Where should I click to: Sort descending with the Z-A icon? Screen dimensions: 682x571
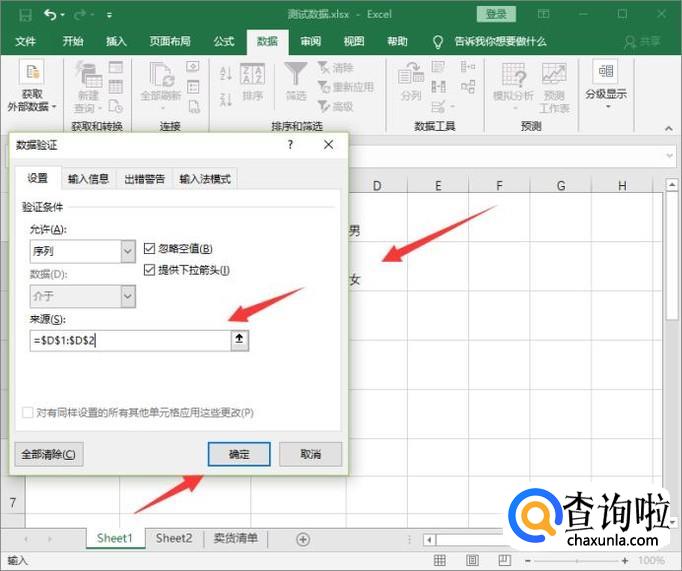tap(226, 100)
